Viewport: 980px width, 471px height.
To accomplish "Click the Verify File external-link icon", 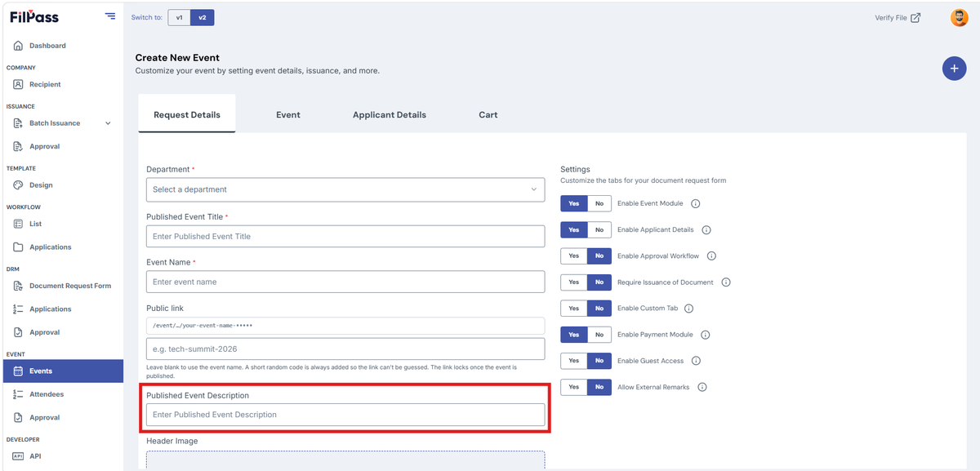I will (x=915, y=17).
